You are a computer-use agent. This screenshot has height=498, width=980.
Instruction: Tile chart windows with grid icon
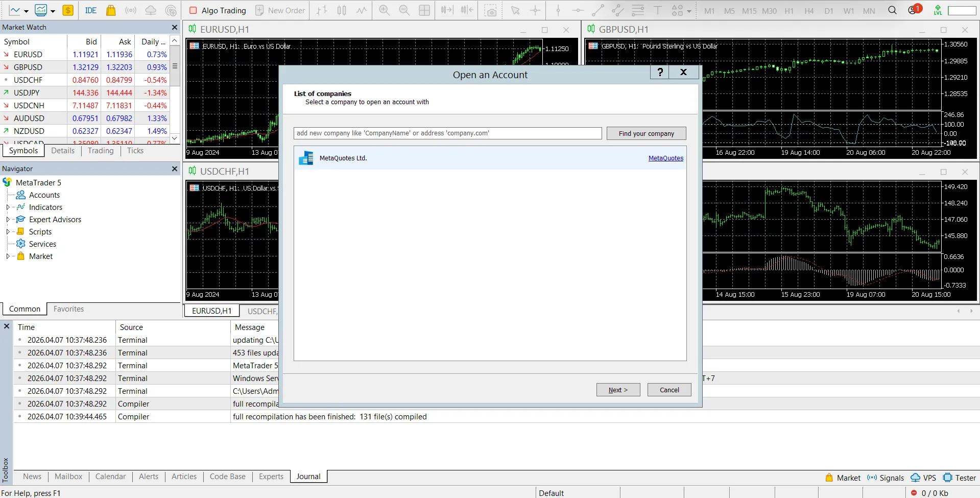click(x=424, y=10)
